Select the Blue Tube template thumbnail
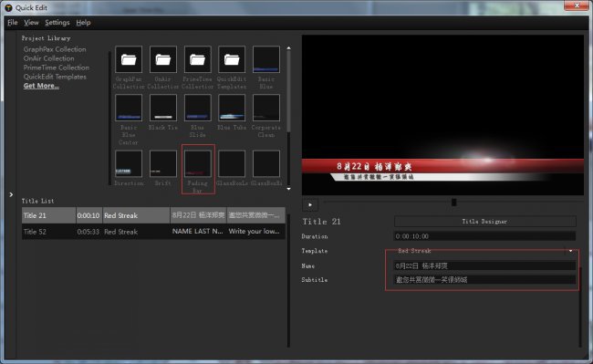Screen dimensions: 593x364 pos(232,108)
